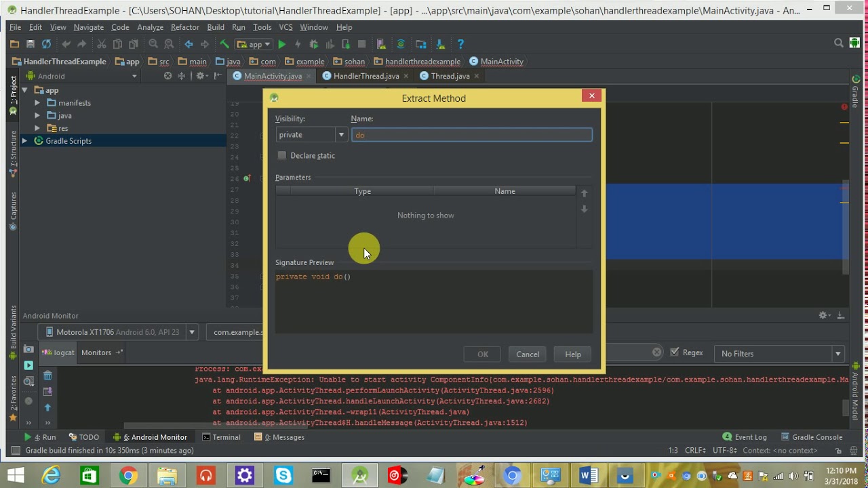The width and height of the screenshot is (868, 488).
Task: Click the Make Project hammer icon
Action: (224, 44)
